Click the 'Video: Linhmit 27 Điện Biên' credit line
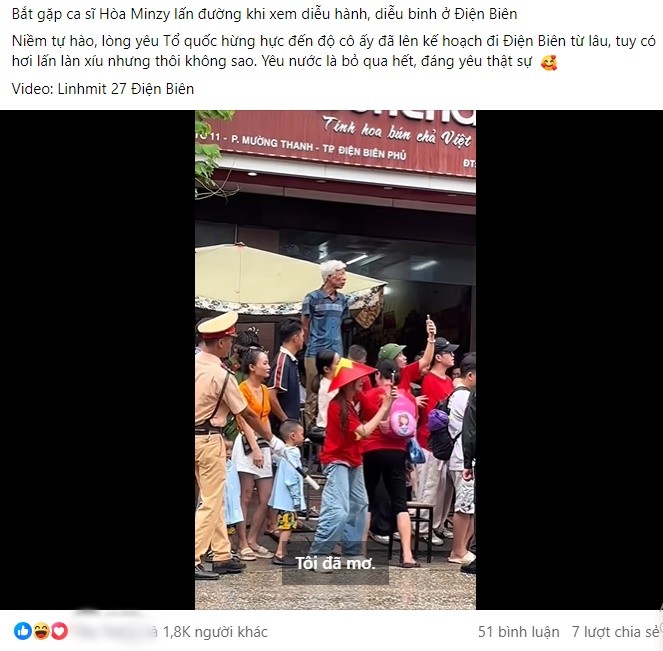663x651 pixels. tap(103, 89)
